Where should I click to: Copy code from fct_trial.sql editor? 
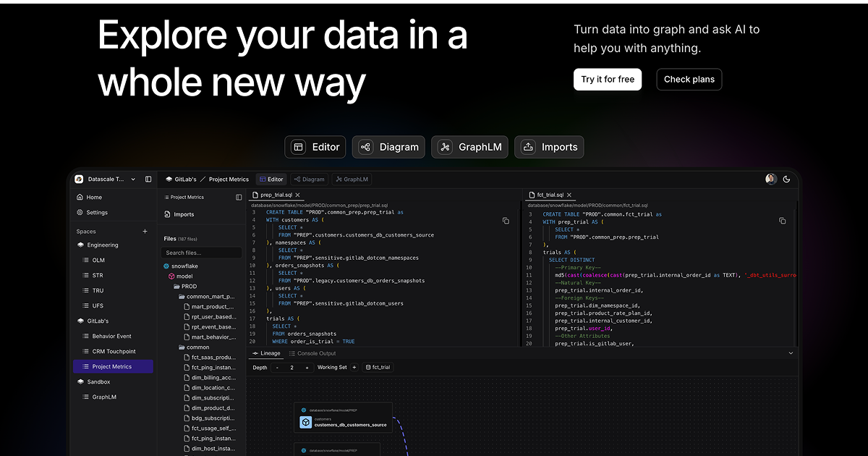[x=782, y=221]
